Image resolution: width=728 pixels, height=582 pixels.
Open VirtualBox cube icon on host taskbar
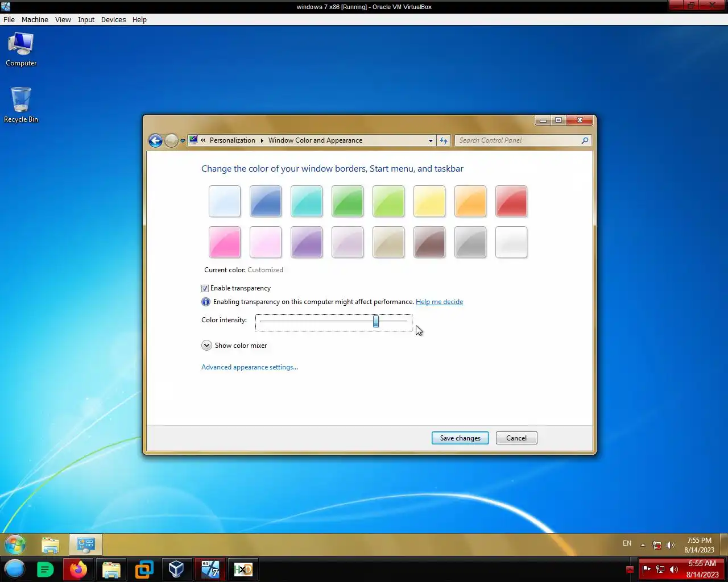pyautogui.click(x=176, y=569)
